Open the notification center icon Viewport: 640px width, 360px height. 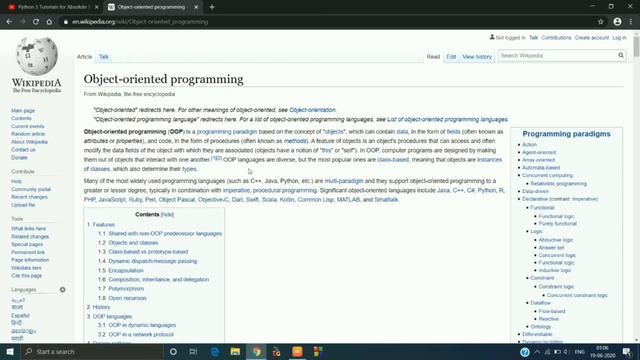[x=627, y=351]
